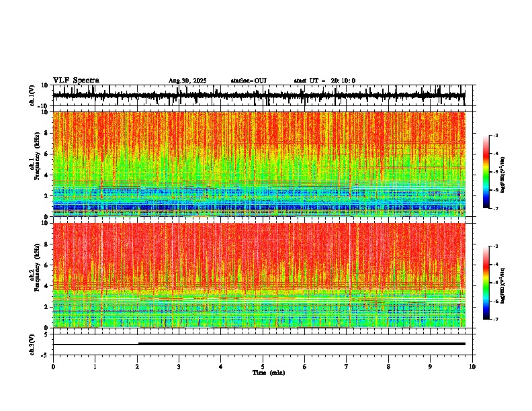
Task: Click the time axis tick label "2"
Action: point(137,367)
